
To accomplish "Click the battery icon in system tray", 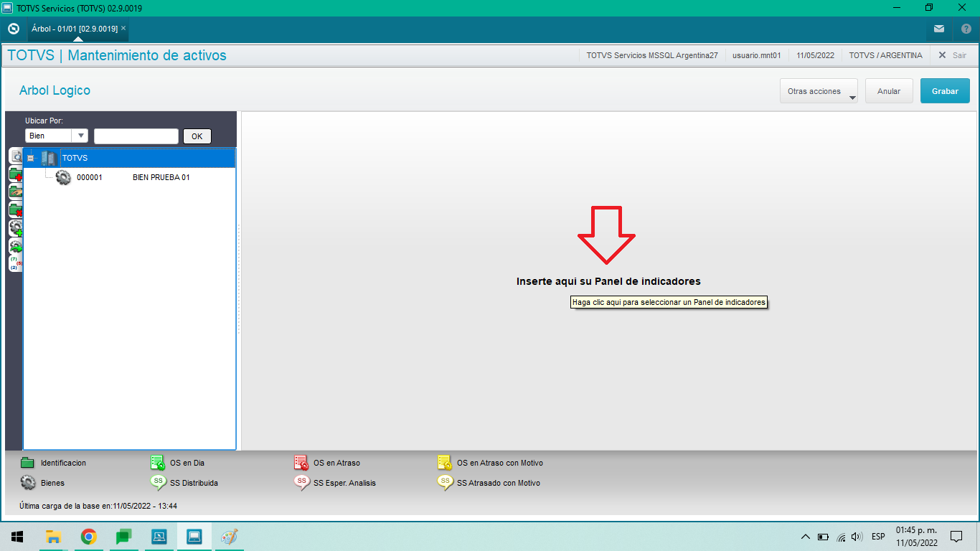I will click(x=823, y=537).
